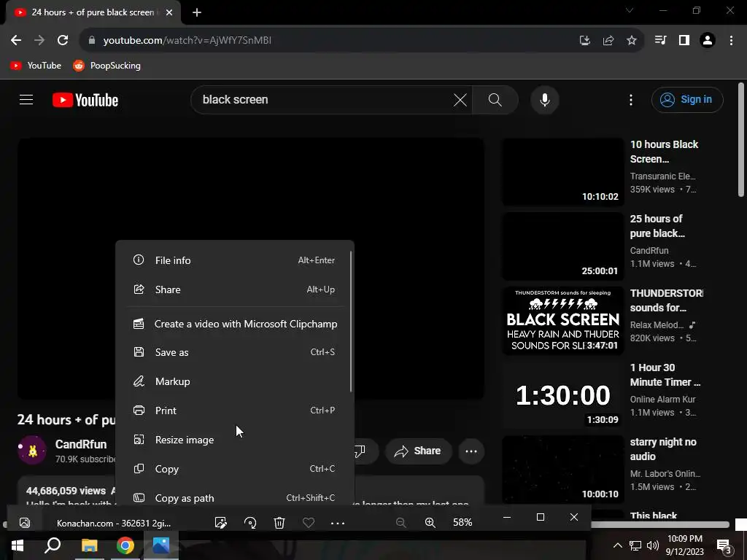Choose Share in the context menu
This screenshot has height=560, width=747.
tap(234, 289)
